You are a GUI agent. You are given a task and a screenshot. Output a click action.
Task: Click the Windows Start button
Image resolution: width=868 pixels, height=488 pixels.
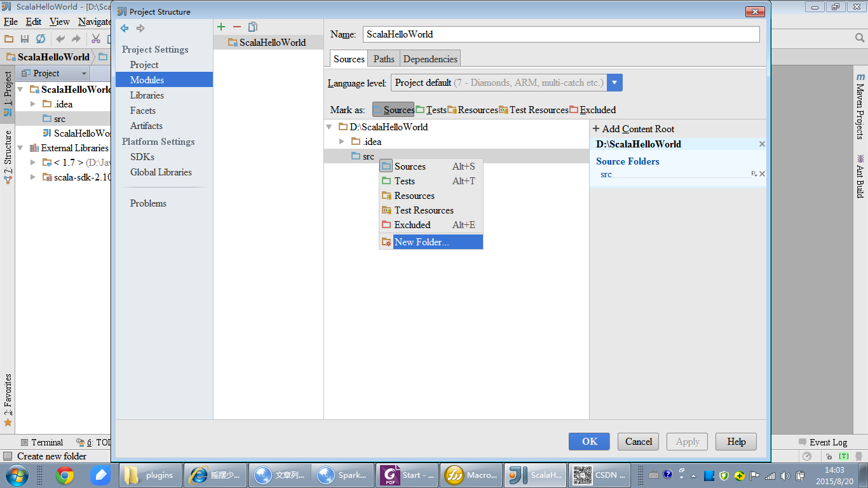click(17, 475)
